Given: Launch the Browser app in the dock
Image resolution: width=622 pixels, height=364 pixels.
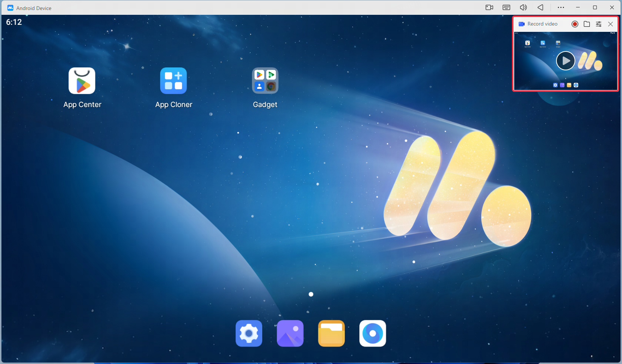Looking at the screenshot, I should pyautogui.click(x=373, y=333).
